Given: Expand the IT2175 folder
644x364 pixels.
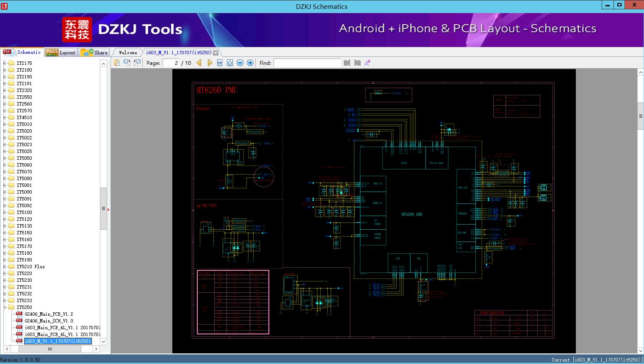Looking at the screenshot, I should [5, 63].
